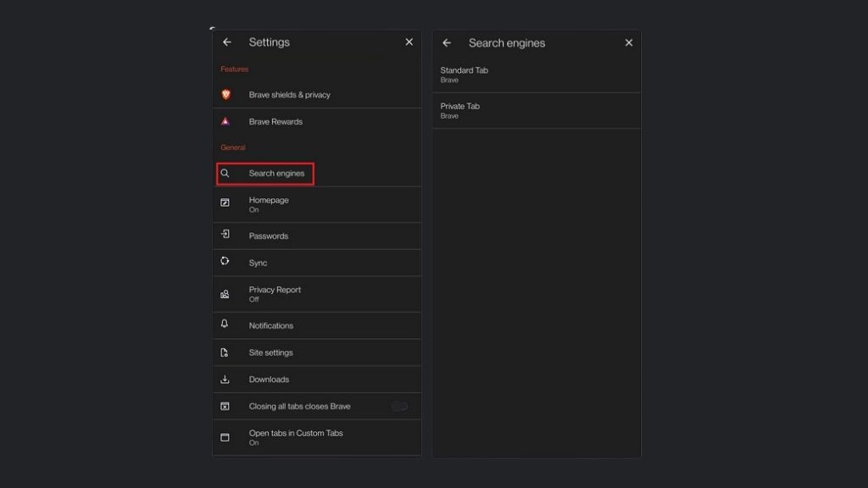Toggle Closing all tabs closes Brave switch
The width and height of the screenshot is (868, 488).
[x=400, y=406]
